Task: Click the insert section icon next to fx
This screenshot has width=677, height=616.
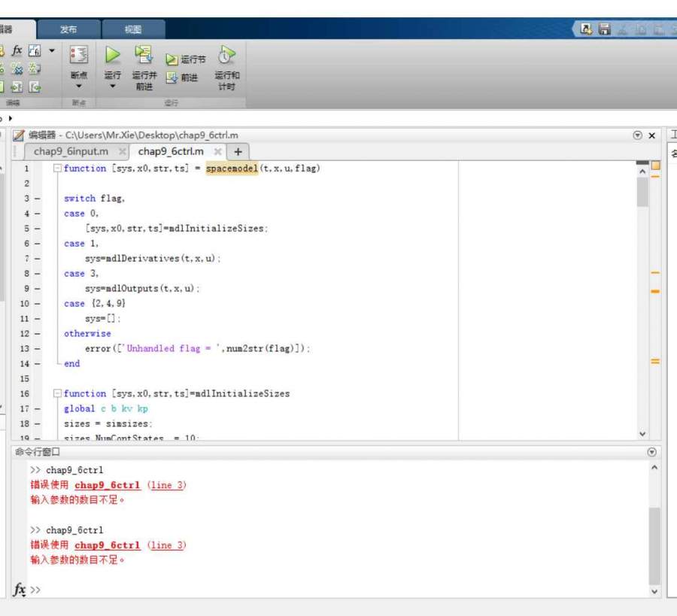Action: coord(35,51)
